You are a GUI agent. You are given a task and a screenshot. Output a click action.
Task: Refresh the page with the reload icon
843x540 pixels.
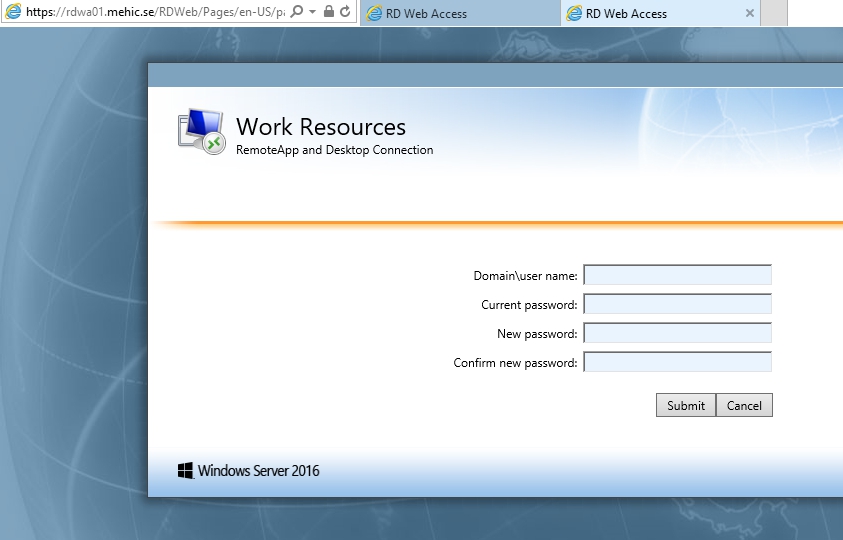pyautogui.click(x=345, y=11)
